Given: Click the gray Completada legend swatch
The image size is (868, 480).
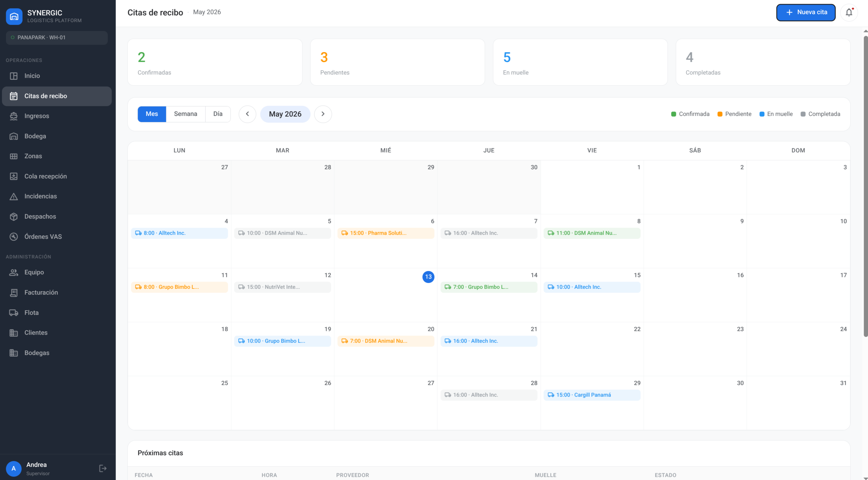Looking at the screenshot, I should tap(803, 114).
